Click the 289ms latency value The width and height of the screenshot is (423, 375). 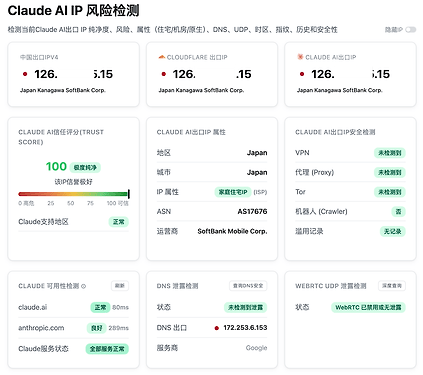pyautogui.click(x=119, y=328)
